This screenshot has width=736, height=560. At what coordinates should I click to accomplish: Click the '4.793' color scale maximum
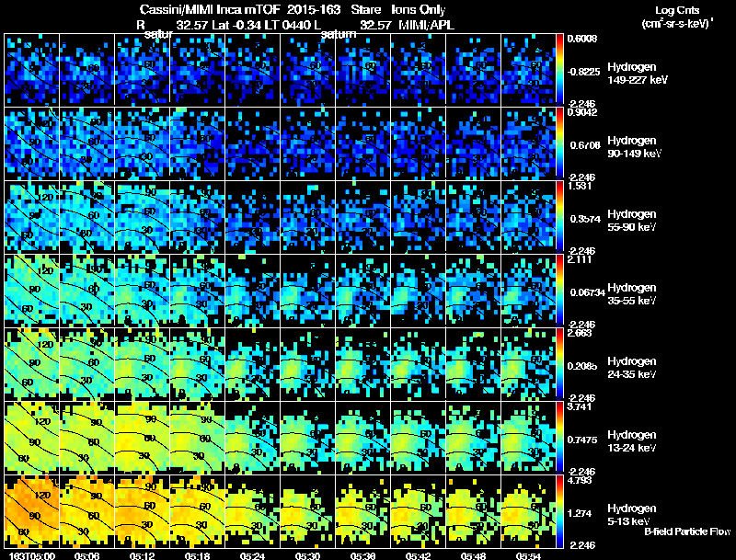pyautogui.click(x=580, y=480)
